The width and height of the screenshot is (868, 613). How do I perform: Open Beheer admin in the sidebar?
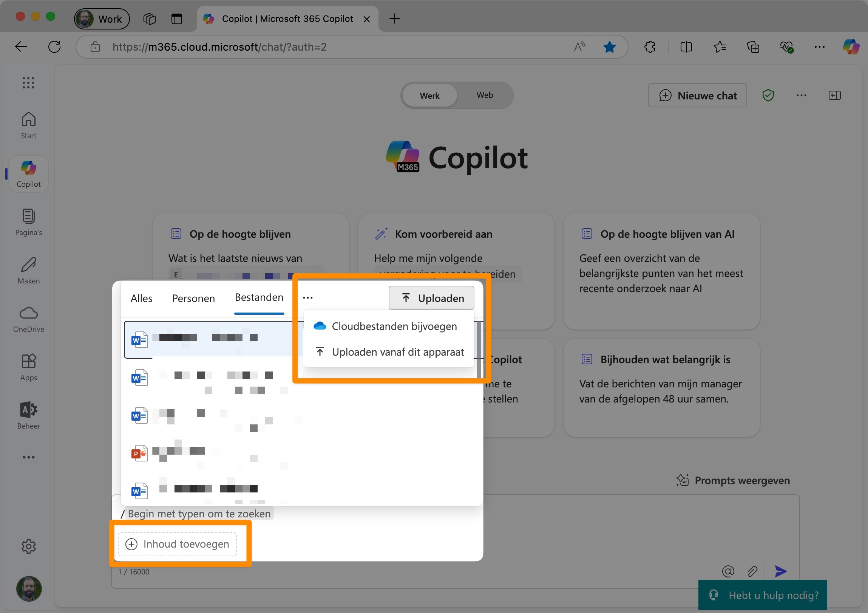[x=28, y=416]
